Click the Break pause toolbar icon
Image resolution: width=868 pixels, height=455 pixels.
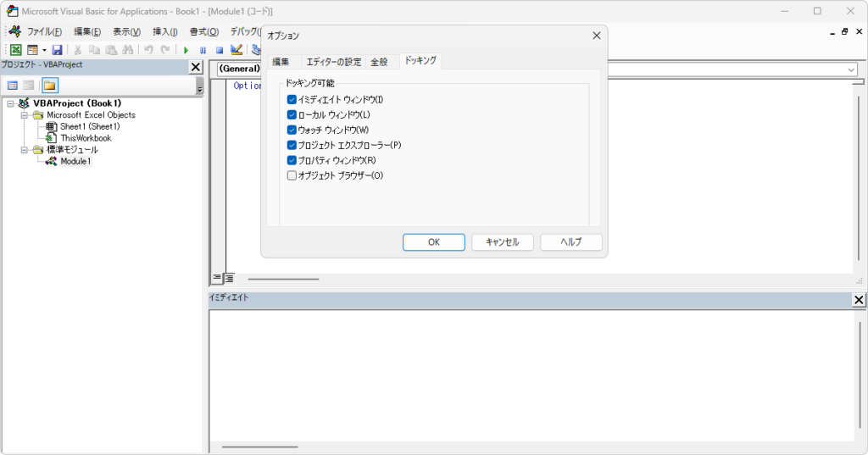pyautogui.click(x=203, y=50)
